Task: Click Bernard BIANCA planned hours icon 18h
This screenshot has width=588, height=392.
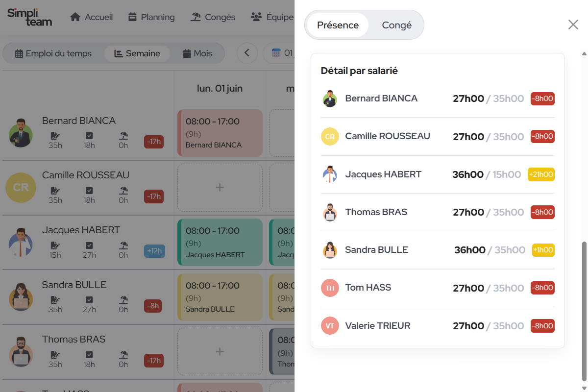Action: click(89, 136)
